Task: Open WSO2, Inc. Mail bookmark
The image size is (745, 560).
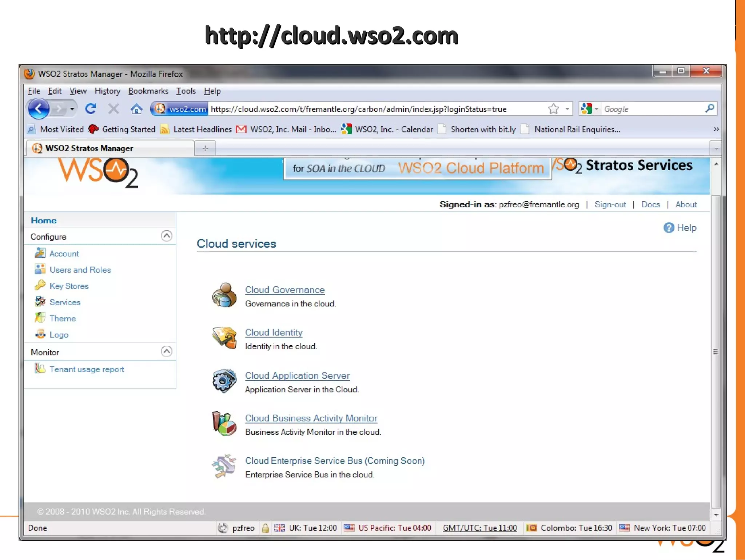Action: (x=286, y=129)
